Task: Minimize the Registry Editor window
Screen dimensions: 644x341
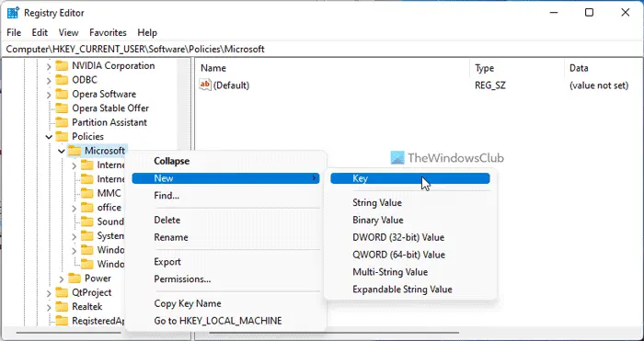Action: (553, 13)
